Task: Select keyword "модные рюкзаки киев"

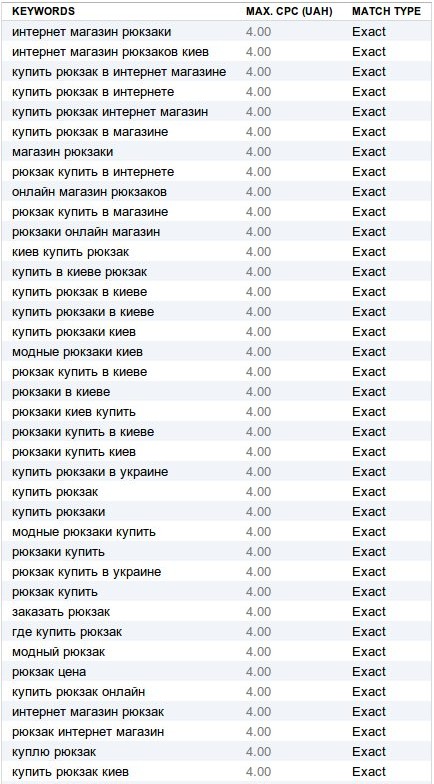Action: [x=78, y=352]
